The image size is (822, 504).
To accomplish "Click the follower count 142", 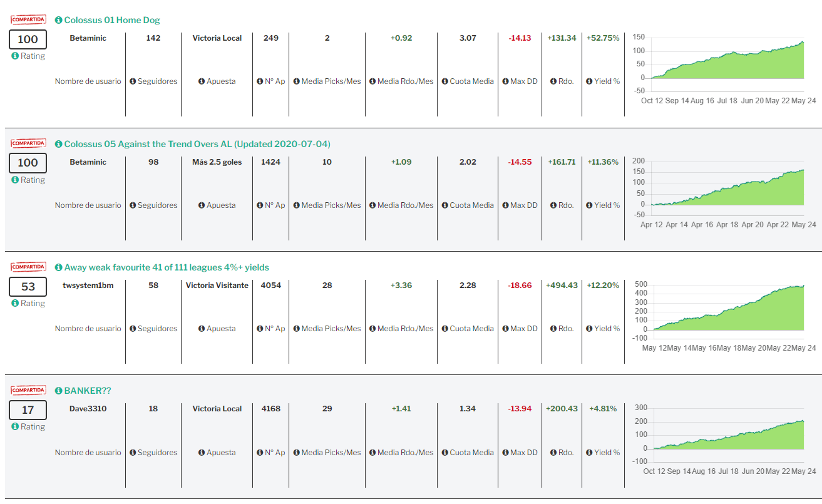I will tap(153, 38).
